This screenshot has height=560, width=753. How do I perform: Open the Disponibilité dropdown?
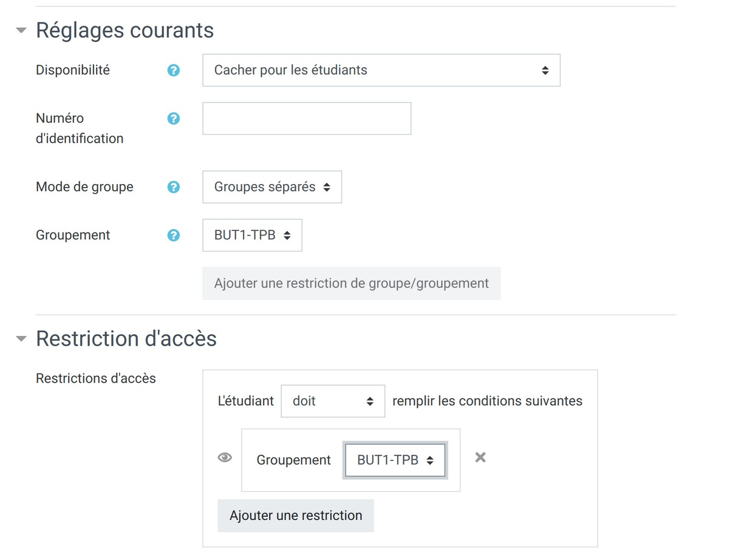point(381,70)
